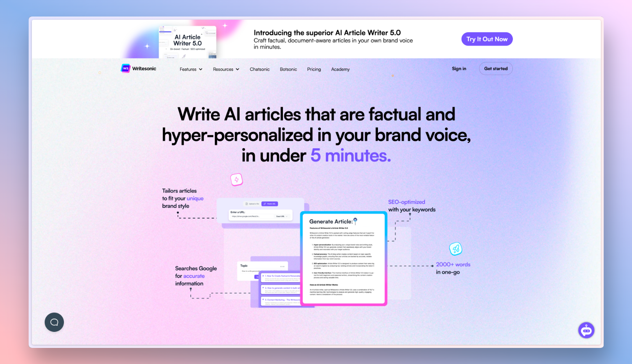The height and width of the screenshot is (364, 632).
Task: Click the Try It Out Now button
Action: pos(487,39)
